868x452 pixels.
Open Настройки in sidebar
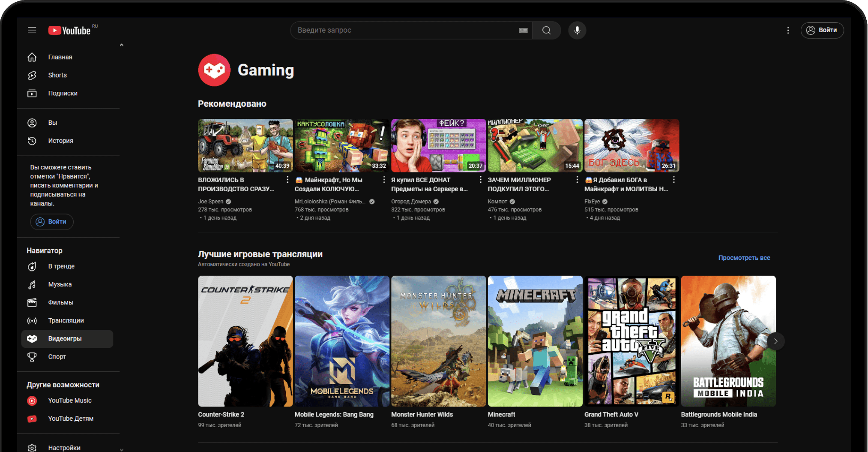click(x=67, y=447)
